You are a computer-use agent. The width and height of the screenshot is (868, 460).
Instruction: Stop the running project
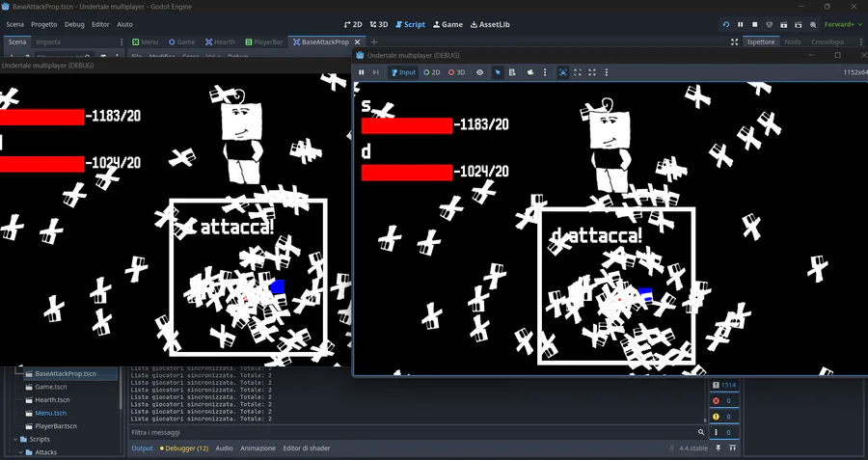pos(754,24)
